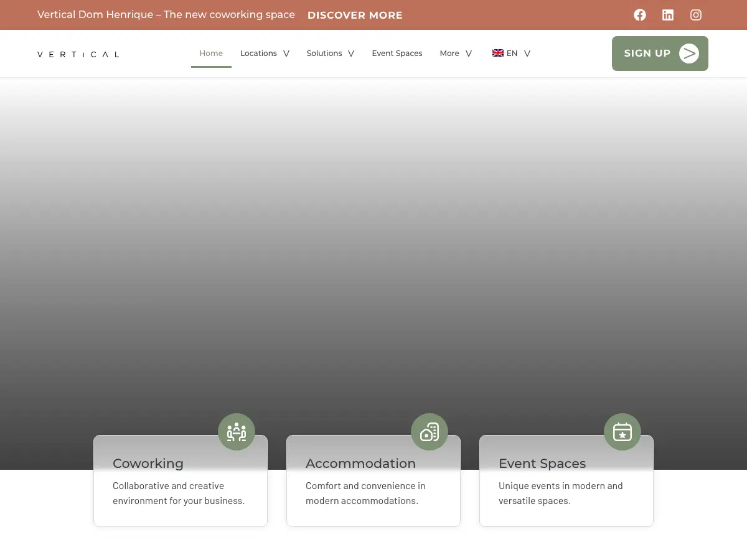Open the Locations menu item
Screen dimensions: 747x560
point(258,54)
